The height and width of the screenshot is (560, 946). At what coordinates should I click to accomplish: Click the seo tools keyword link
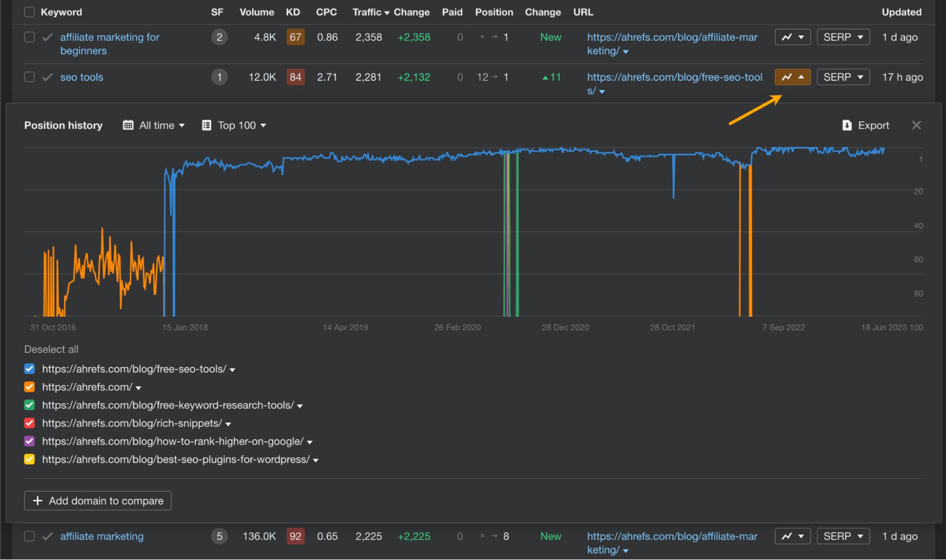[80, 77]
